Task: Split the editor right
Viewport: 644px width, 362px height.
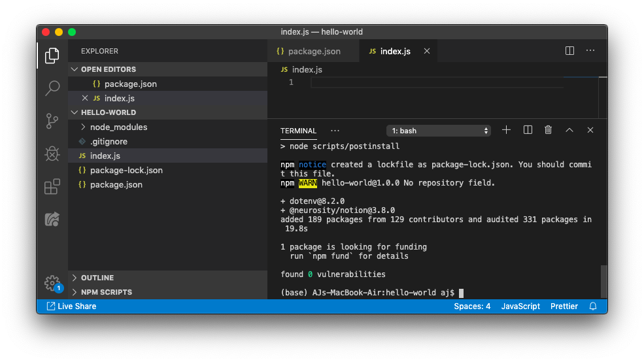Action: (x=569, y=51)
